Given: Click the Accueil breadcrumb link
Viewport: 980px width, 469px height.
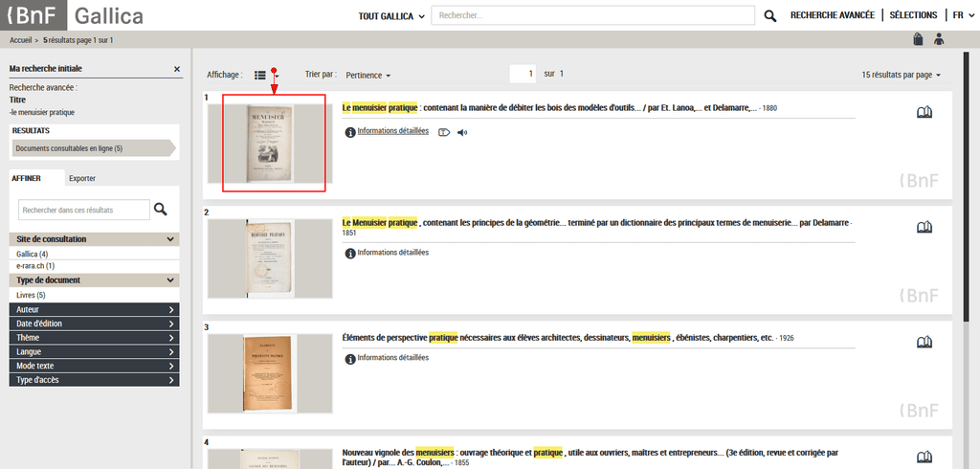Looking at the screenshot, I should 21,40.
